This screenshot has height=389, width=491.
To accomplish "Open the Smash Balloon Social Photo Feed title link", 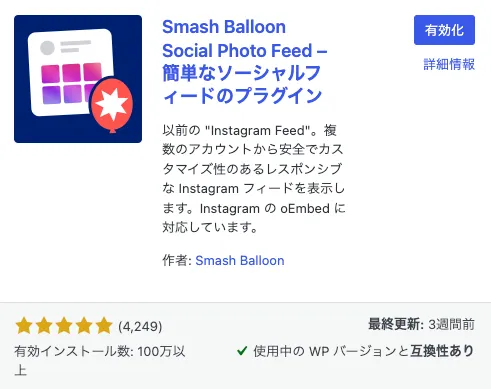I will click(x=245, y=62).
